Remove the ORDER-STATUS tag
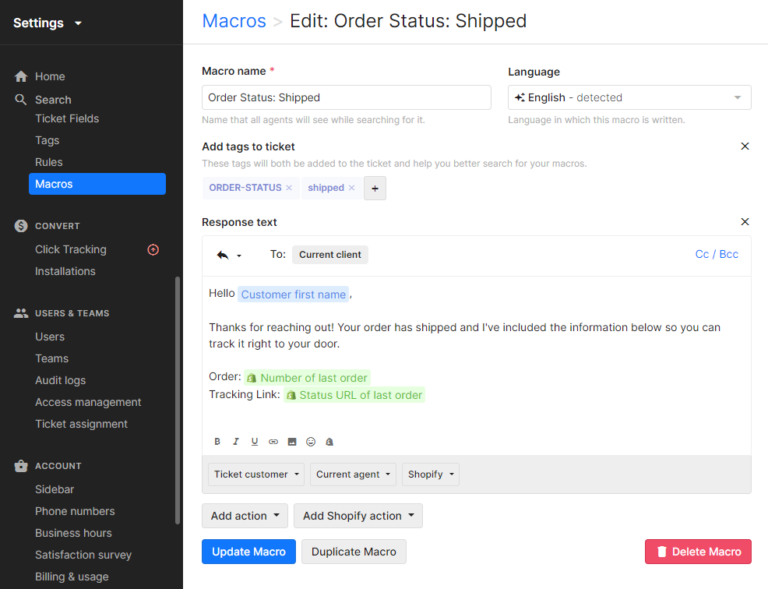 tap(289, 188)
